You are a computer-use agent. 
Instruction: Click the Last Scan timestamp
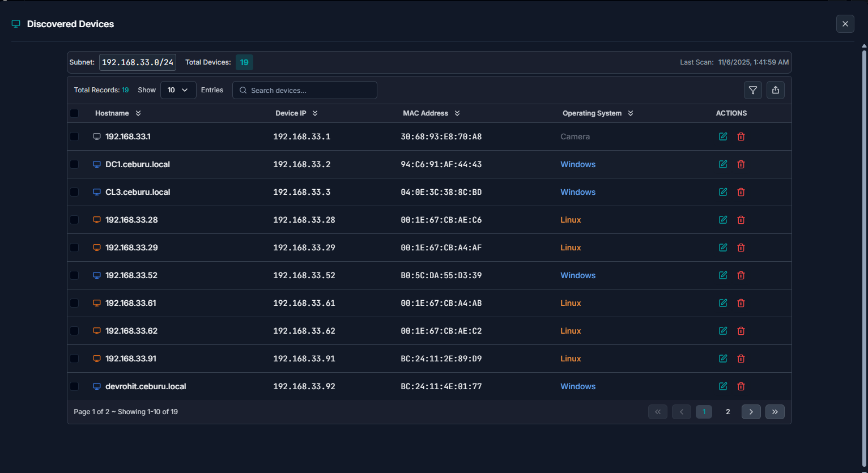(754, 62)
